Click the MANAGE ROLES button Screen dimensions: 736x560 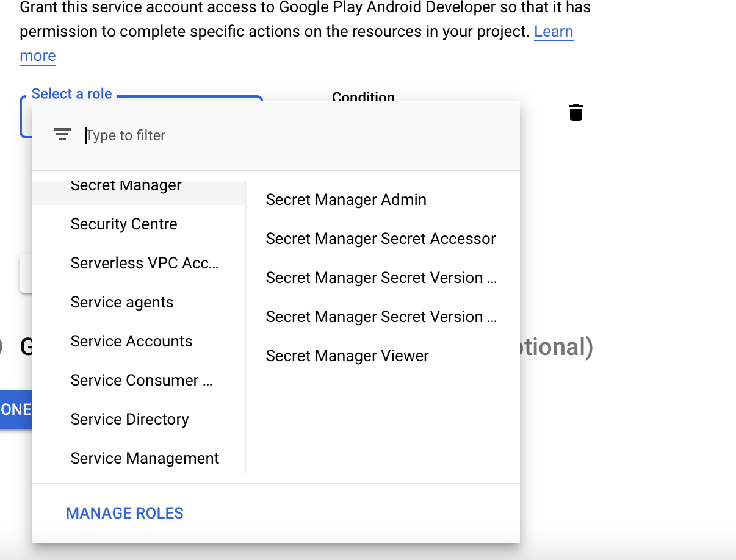tap(124, 513)
